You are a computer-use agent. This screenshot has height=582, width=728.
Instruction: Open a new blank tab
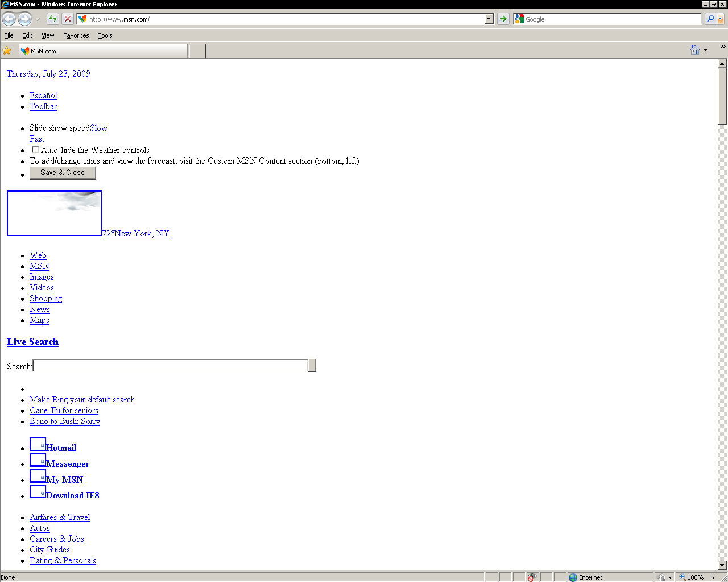(197, 51)
